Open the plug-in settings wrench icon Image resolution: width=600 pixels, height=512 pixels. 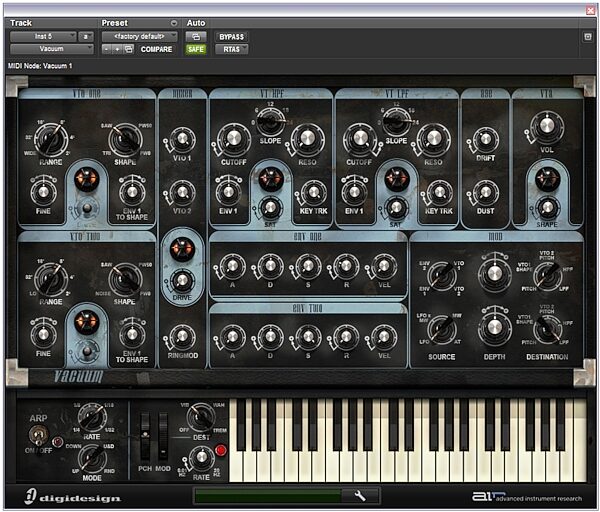click(x=360, y=496)
